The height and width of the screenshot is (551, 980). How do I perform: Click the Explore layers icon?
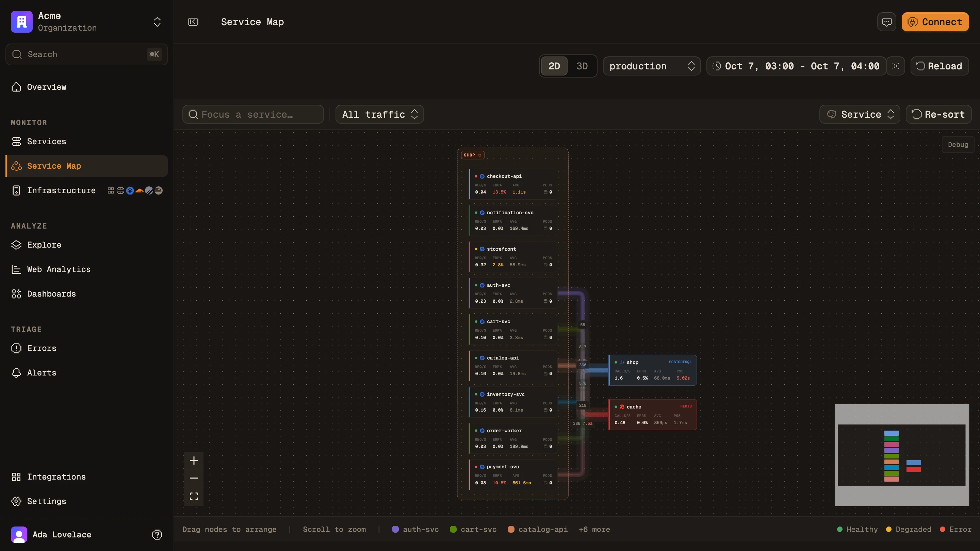pos(16,245)
